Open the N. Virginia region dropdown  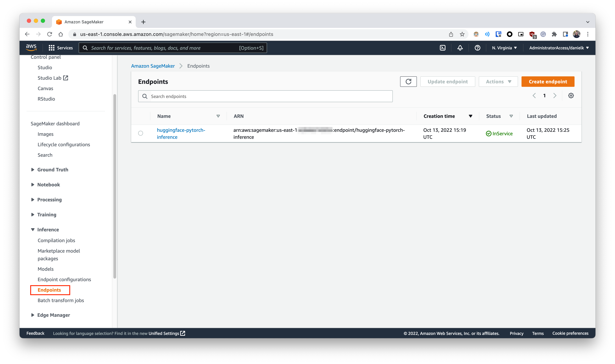504,48
